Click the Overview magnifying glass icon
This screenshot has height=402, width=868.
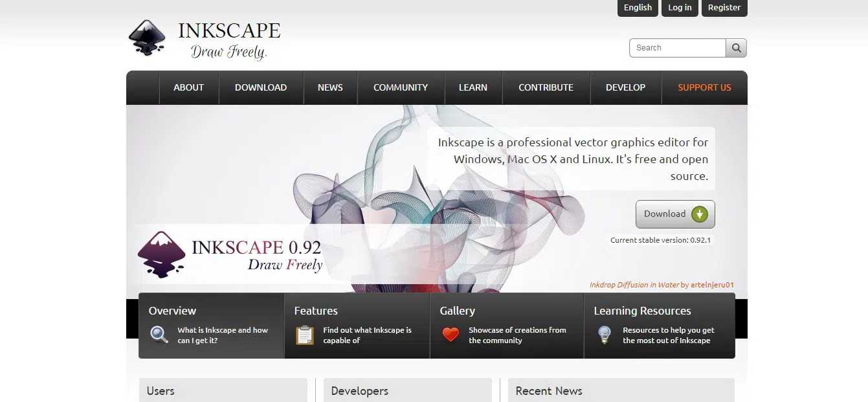pyautogui.click(x=159, y=335)
